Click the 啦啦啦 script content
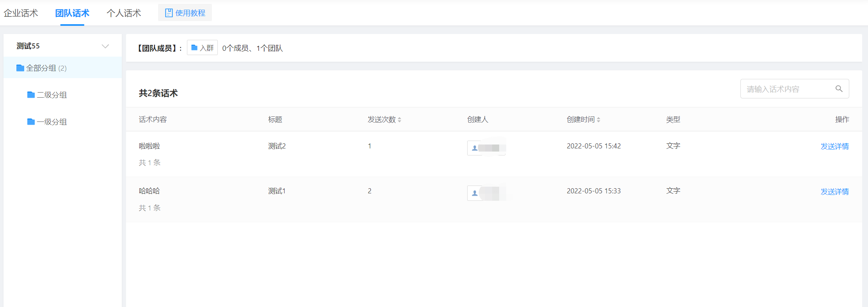 pyautogui.click(x=149, y=146)
